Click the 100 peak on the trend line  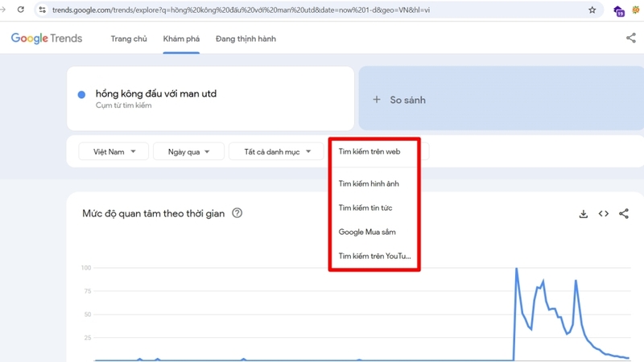pyautogui.click(x=516, y=269)
